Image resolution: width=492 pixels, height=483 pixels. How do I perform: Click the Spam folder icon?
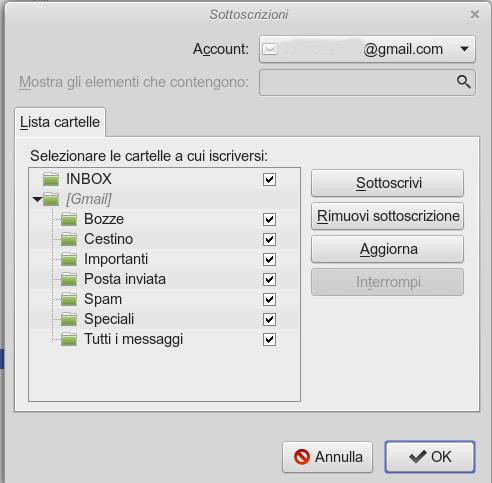click(69, 299)
